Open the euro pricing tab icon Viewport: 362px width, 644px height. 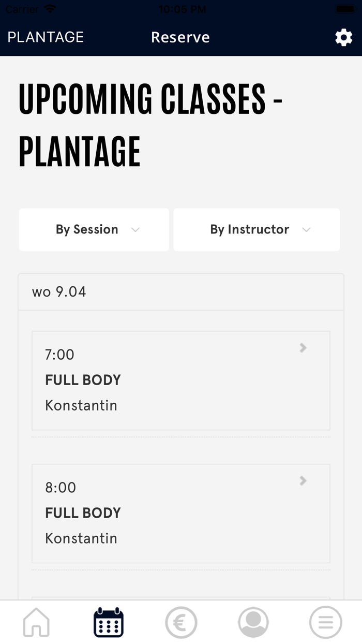pyautogui.click(x=181, y=622)
